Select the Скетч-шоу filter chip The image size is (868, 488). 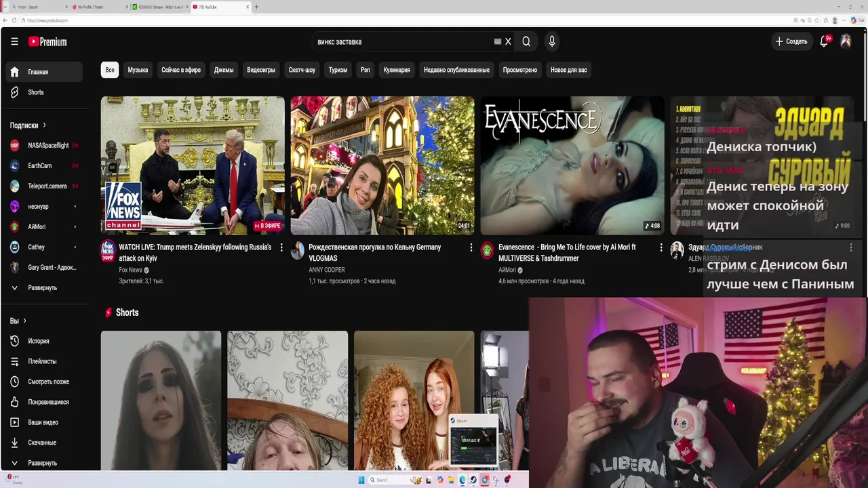pyautogui.click(x=302, y=70)
